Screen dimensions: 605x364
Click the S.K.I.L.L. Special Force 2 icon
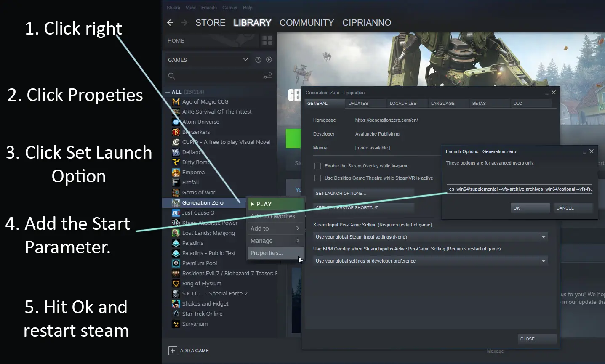click(176, 294)
